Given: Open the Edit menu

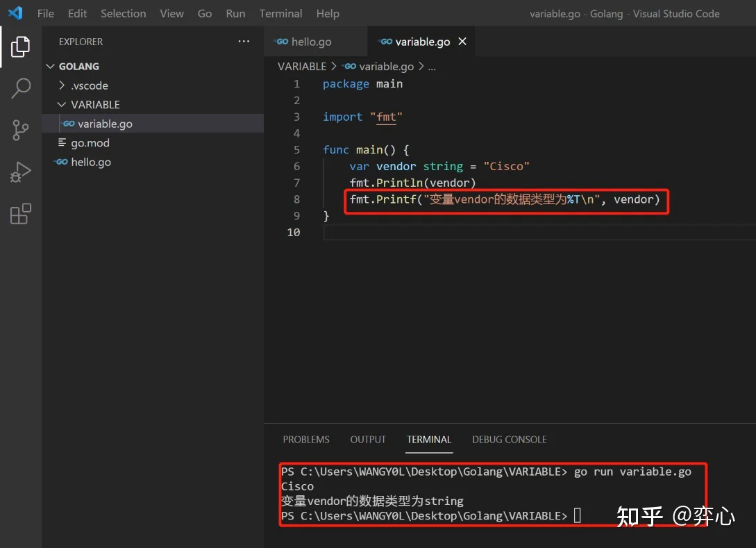Looking at the screenshot, I should pos(77,13).
